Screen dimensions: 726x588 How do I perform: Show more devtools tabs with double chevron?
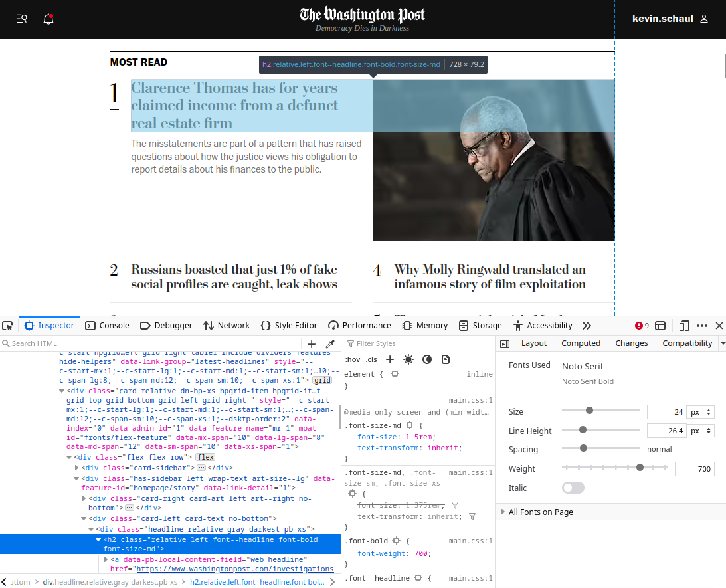click(x=587, y=326)
